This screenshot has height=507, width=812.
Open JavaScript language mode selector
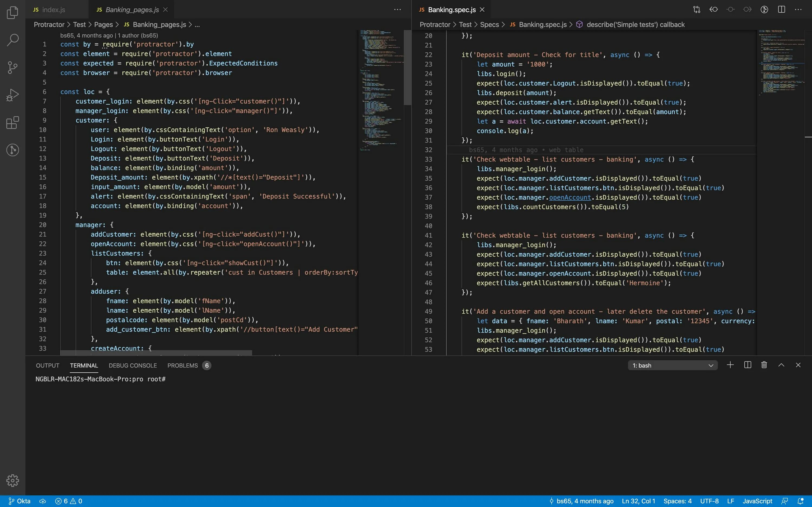(757, 501)
